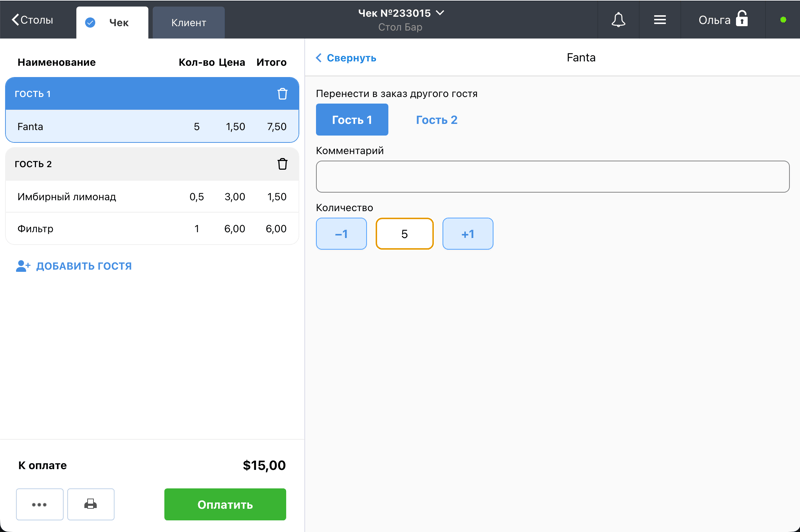Click the green connection status dot
This screenshot has height=532, width=800.
tap(783, 20)
